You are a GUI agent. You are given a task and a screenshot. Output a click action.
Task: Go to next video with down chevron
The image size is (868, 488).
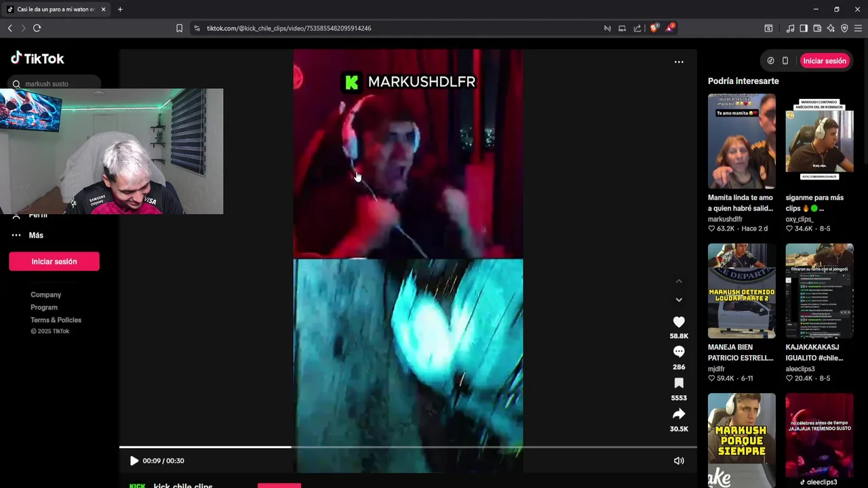pyautogui.click(x=679, y=300)
